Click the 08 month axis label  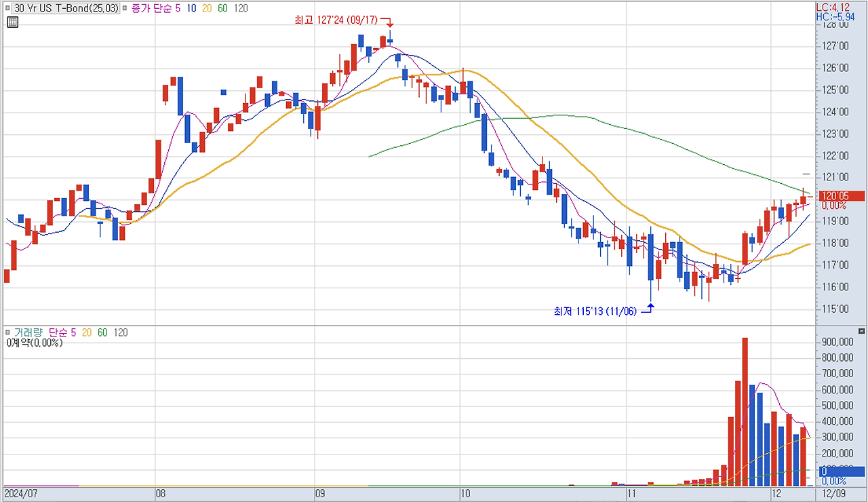click(x=161, y=493)
